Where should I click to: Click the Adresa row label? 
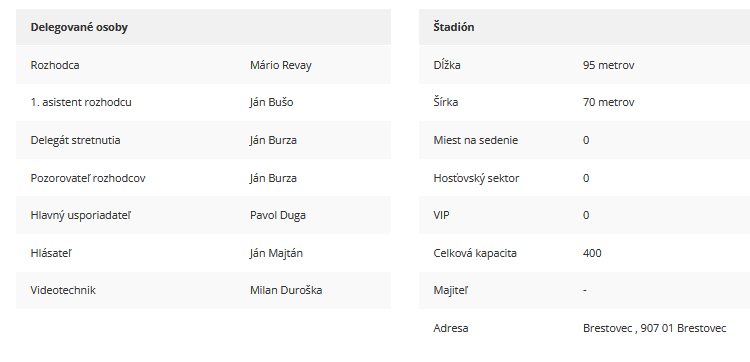click(x=451, y=329)
